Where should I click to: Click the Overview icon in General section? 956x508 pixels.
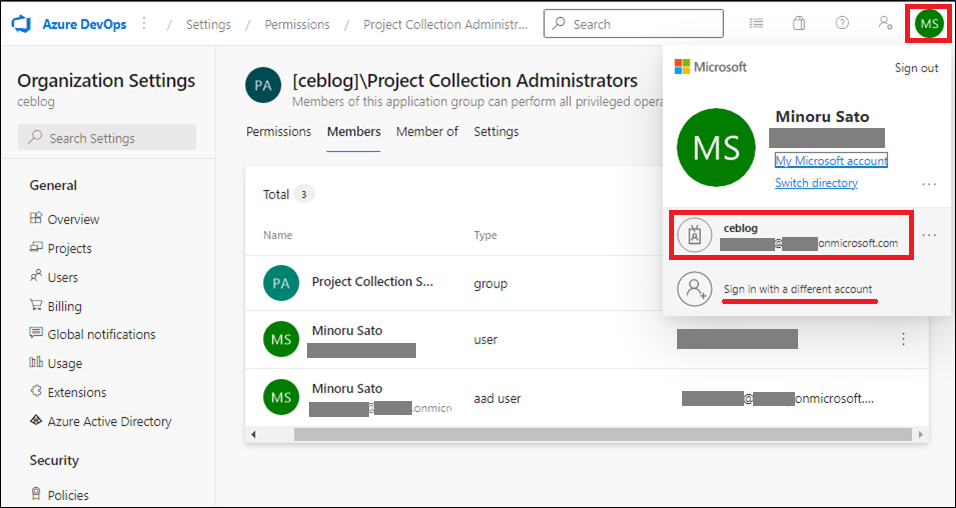[36, 218]
